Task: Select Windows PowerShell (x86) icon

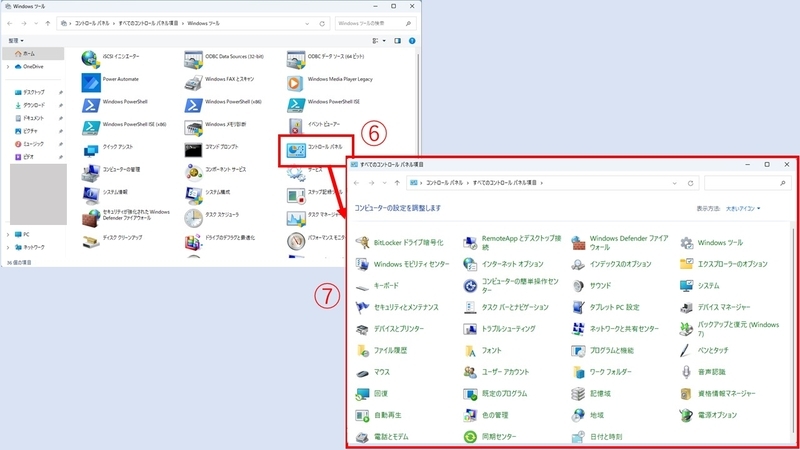Action: 193,104
